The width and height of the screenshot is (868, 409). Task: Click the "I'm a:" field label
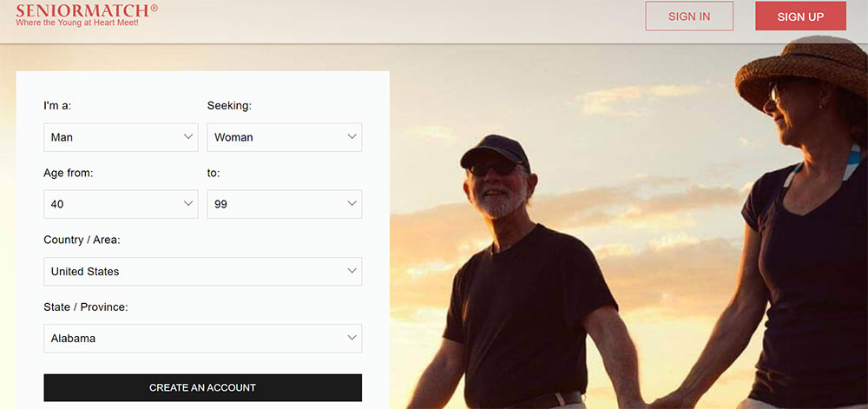(x=57, y=106)
